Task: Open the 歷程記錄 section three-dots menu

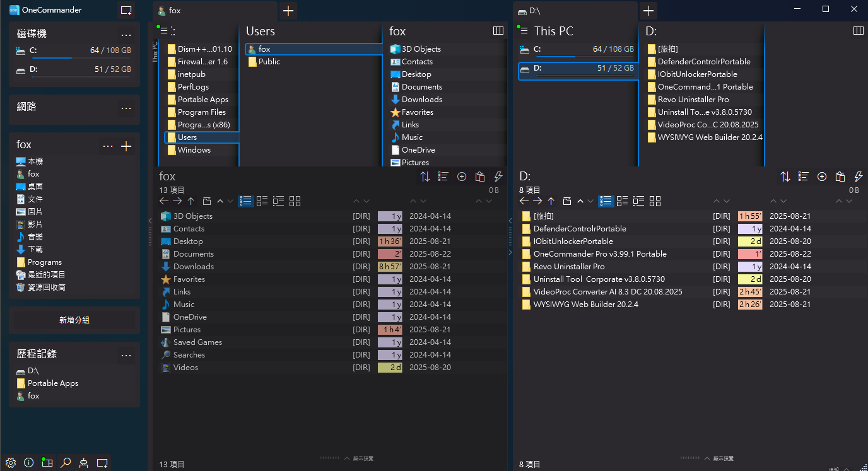Action: click(126, 355)
